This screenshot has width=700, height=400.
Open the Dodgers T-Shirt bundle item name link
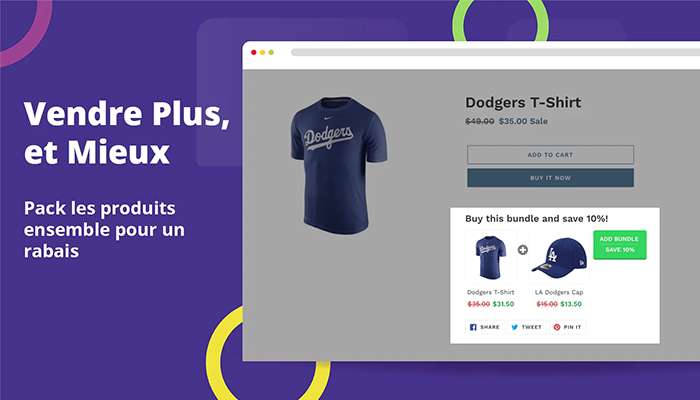(x=491, y=292)
